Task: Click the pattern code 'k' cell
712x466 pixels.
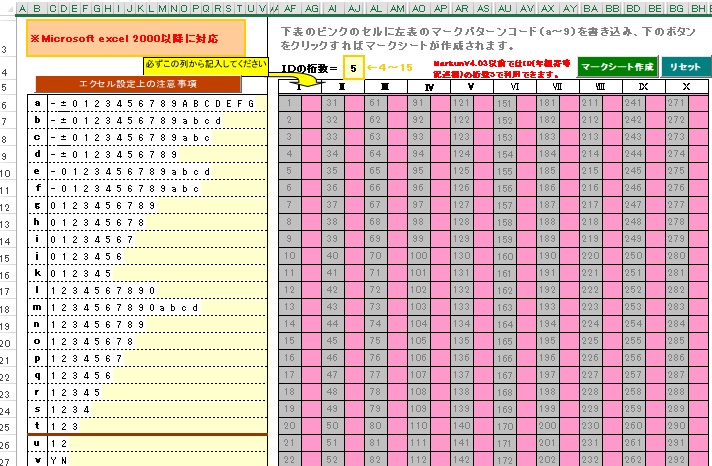Action: (x=37, y=273)
